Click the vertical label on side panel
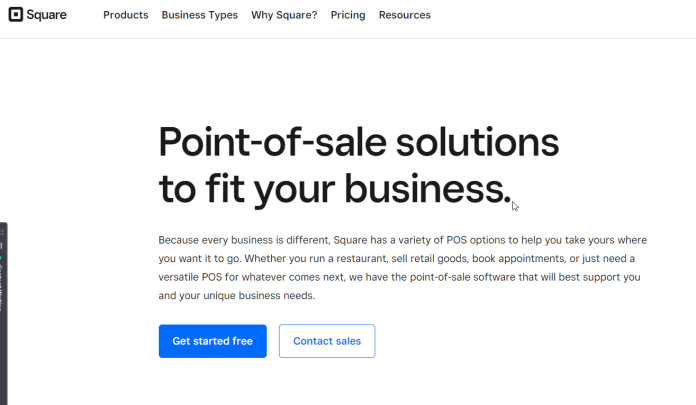696x405 pixels. (x=2, y=287)
